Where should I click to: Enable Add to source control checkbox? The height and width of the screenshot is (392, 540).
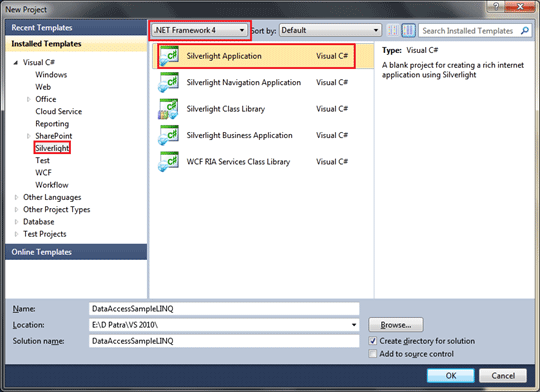coord(373,354)
